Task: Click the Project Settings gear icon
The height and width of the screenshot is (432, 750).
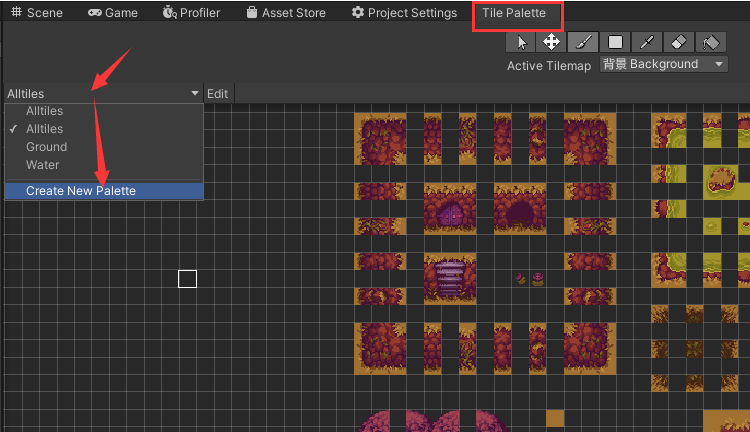Action: 358,12
